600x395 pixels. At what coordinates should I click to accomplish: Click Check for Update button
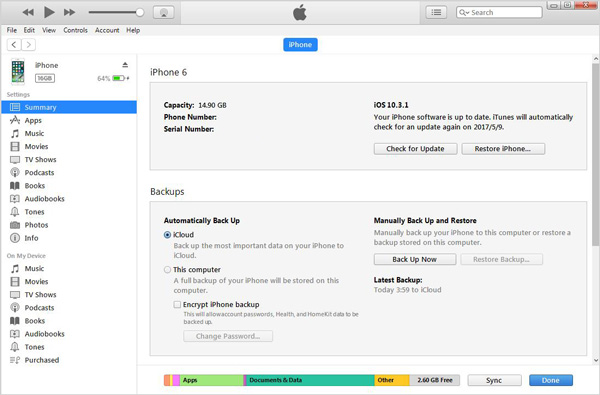pyautogui.click(x=415, y=149)
